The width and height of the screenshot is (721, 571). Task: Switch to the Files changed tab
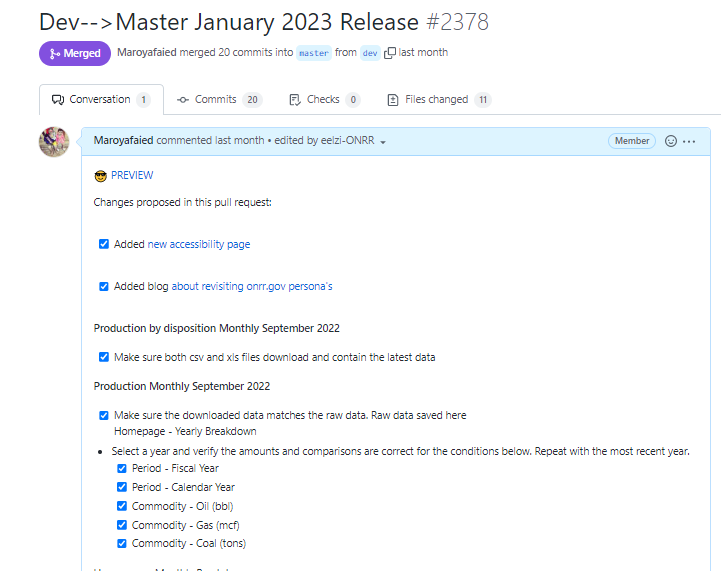pyautogui.click(x=439, y=99)
